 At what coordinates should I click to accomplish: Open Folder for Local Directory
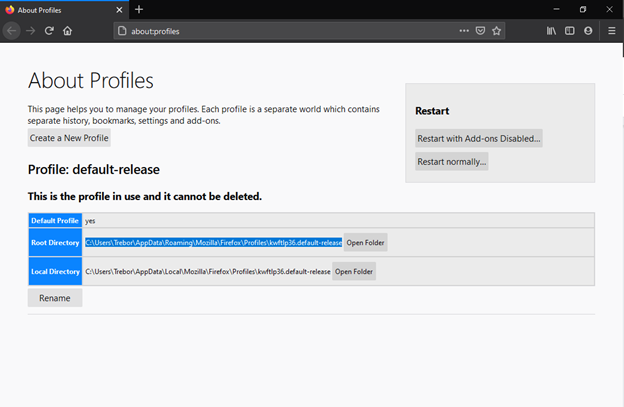click(354, 271)
